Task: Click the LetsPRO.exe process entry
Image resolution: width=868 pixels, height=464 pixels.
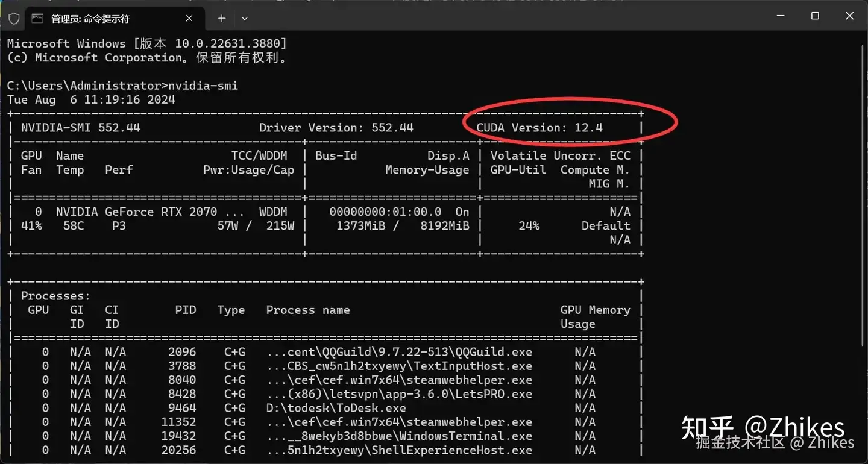Action: [399, 394]
